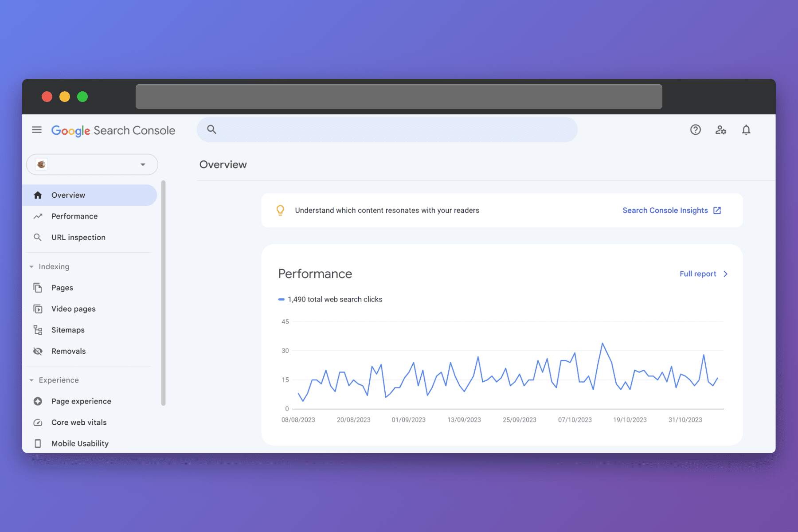Click the 'Understand which content resonates' text
This screenshot has height=532, width=798.
387,211
